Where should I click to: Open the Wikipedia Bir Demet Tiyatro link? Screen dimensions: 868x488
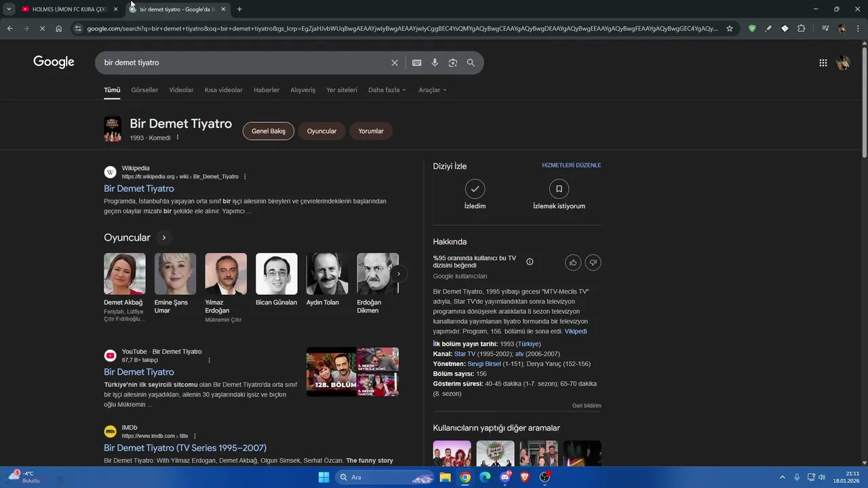(x=139, y=188)
